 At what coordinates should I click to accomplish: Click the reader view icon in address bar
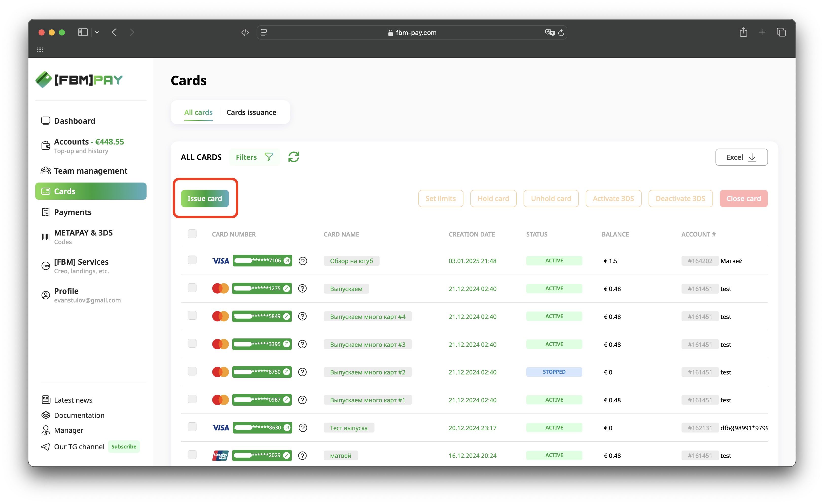coord(263,32)
